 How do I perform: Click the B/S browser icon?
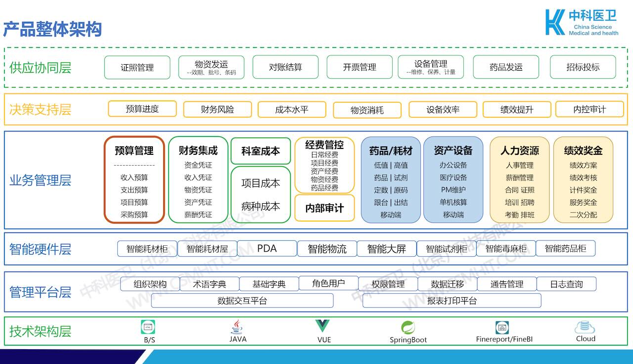coord(148,327)
